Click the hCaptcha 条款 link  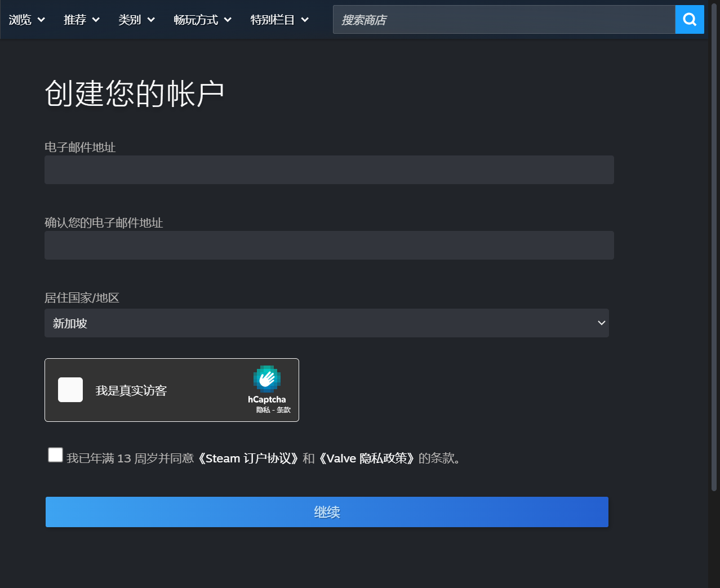tap(284, 410)
